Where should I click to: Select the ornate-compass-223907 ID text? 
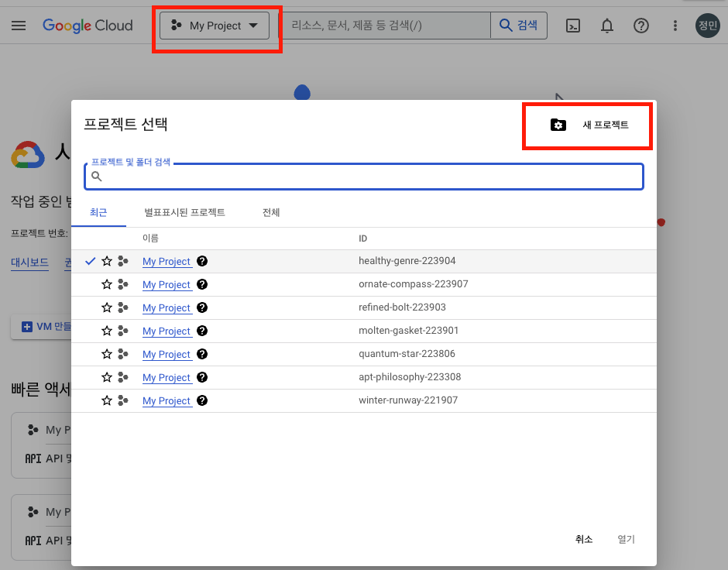[x=414, y=284]
